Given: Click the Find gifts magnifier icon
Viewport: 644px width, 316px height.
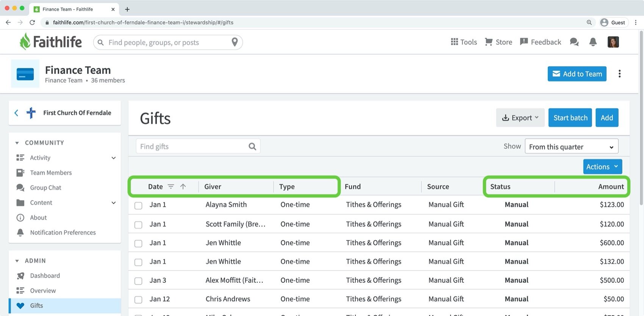Looking at the screenshot, I should click(x=252, y=146).
